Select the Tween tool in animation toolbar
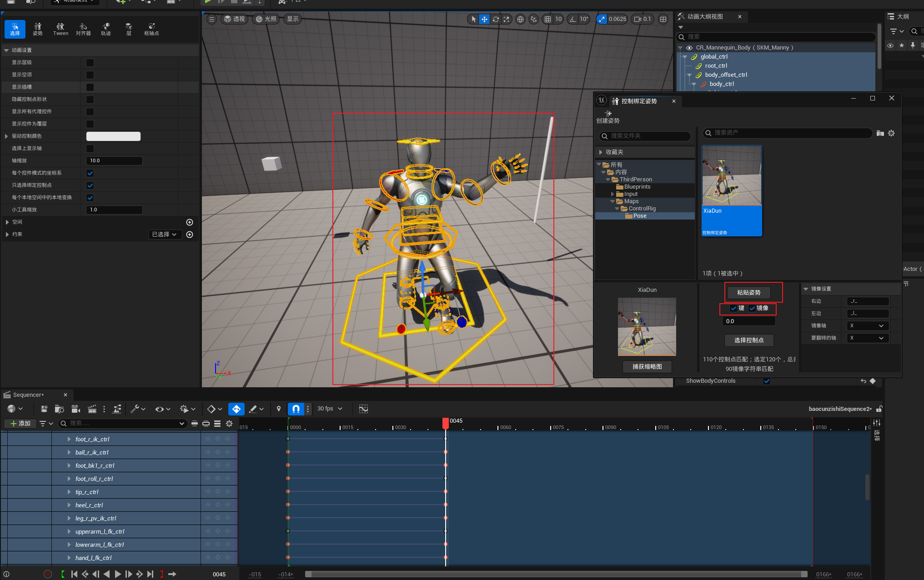Viewport: 924px width, 580px height. tap(60, 29)
